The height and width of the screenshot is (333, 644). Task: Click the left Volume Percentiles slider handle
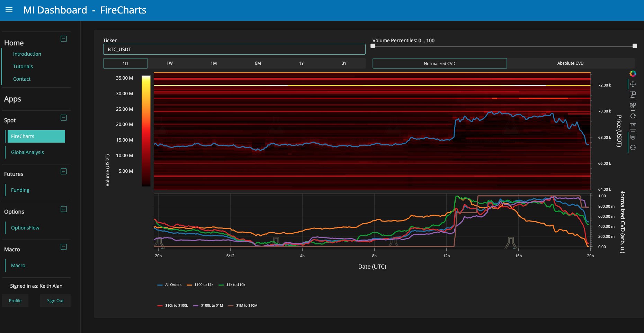coord(373,46)
